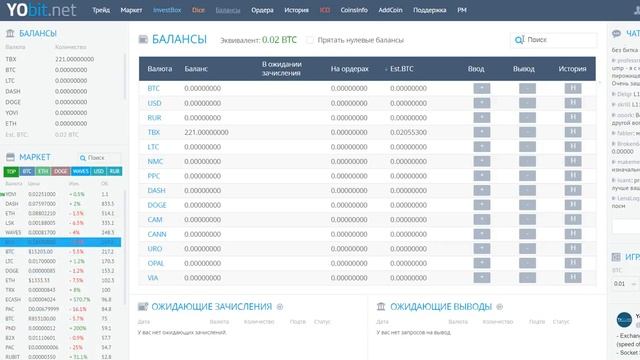Select the WAVES market tab
This screenshot has width=640, height=360.
(x=80, y=171)
